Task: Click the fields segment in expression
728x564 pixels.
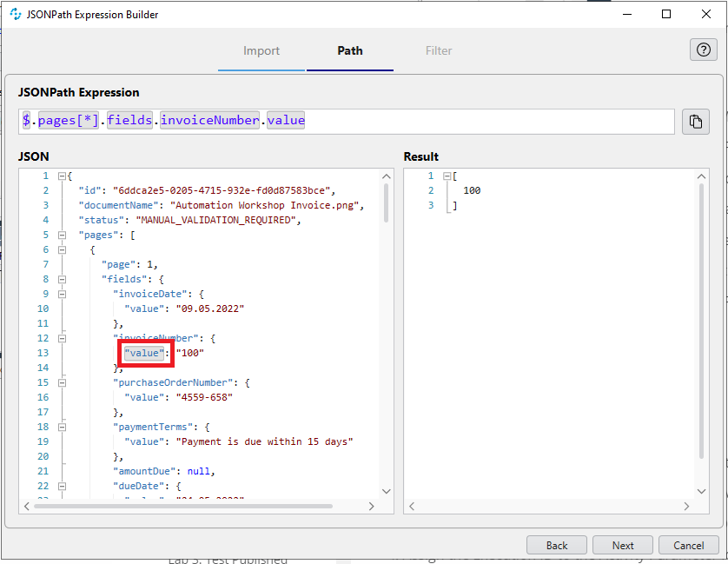Action: pyautogui.click(x=129, y=120)
